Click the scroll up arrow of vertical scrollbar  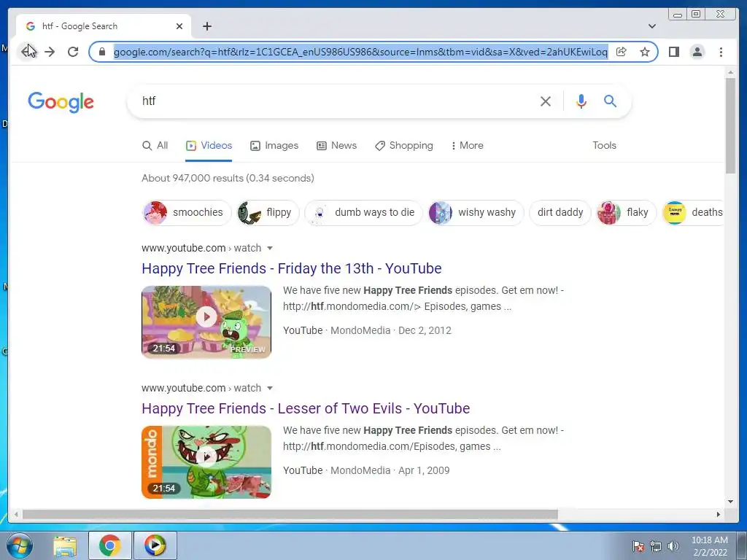(x=730, y=72)
